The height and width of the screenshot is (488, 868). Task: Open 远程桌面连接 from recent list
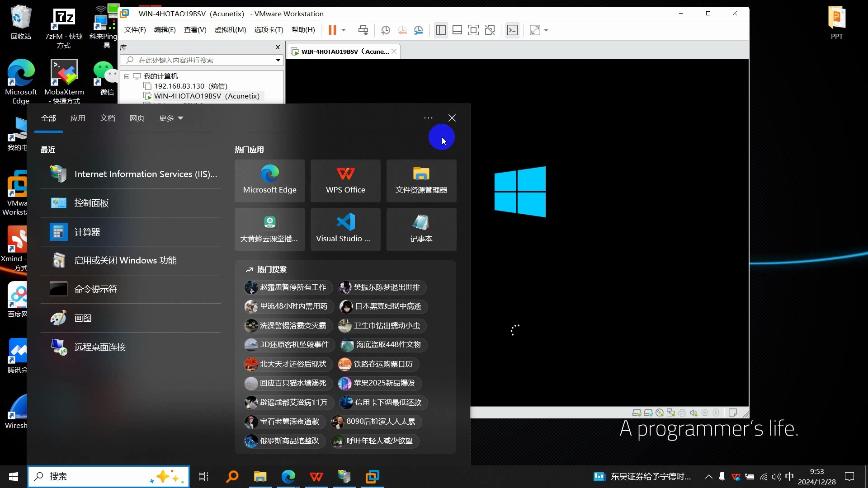pos(131,347)
